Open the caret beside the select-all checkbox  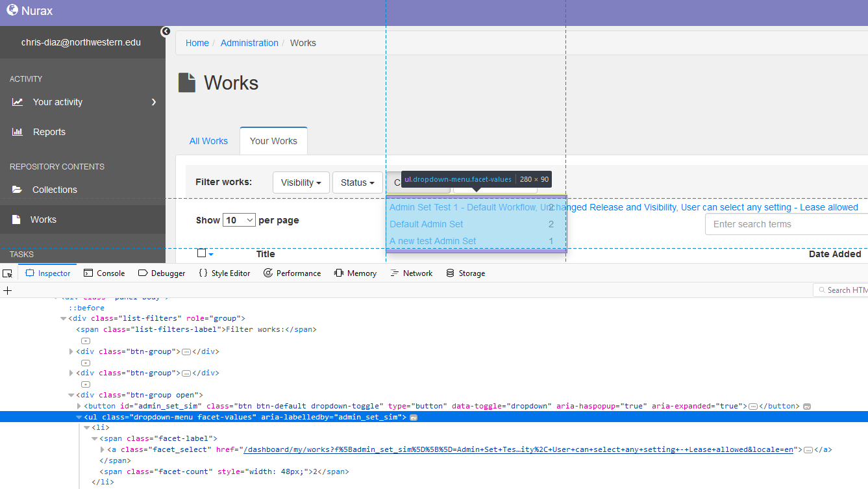tap(211, 255)
